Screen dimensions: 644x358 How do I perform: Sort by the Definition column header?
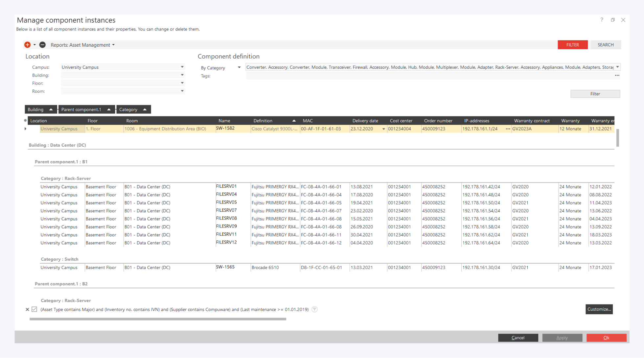[263, 121]
